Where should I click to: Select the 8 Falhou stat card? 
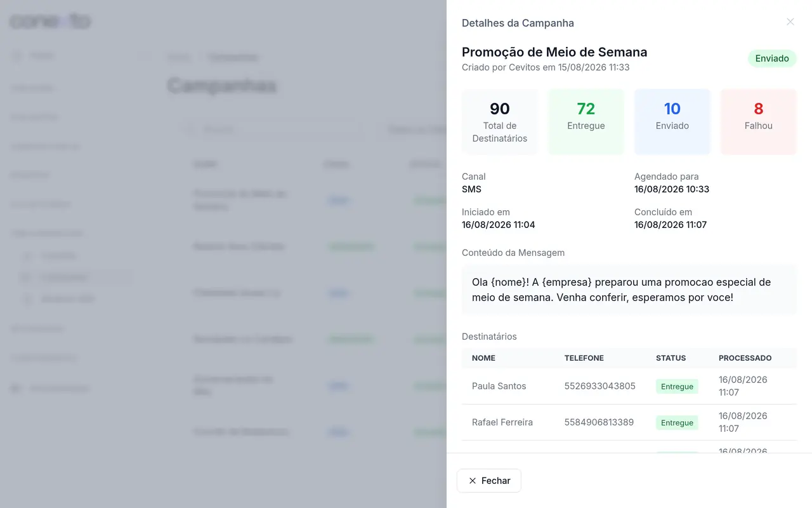pos(759,122)
